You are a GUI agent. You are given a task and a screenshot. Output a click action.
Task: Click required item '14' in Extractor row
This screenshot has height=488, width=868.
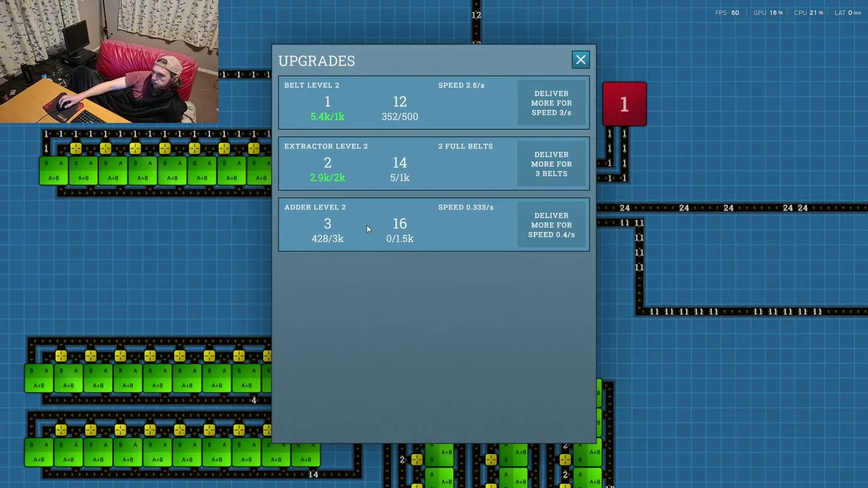(399, 163)
